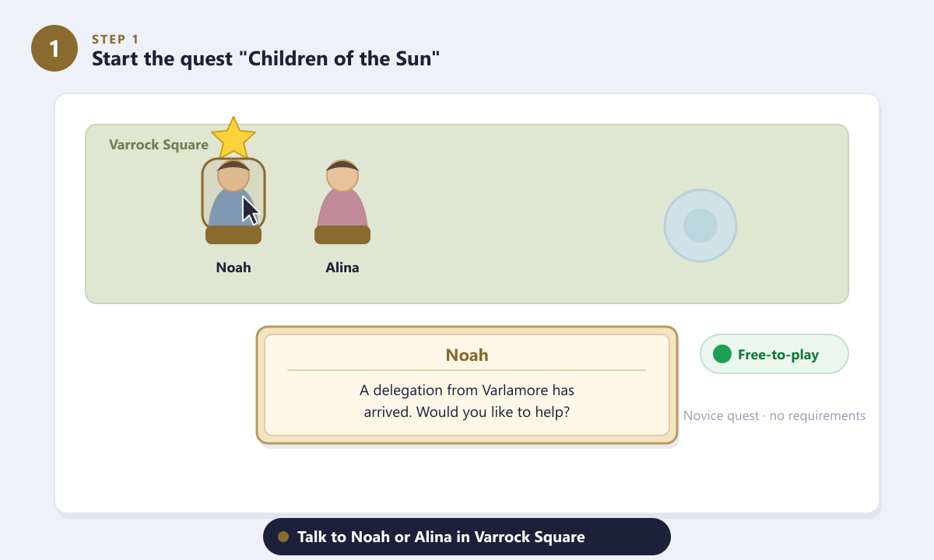Click the Varlamore delegation dialogue text

pyautogui.click(x=467, y=401)
